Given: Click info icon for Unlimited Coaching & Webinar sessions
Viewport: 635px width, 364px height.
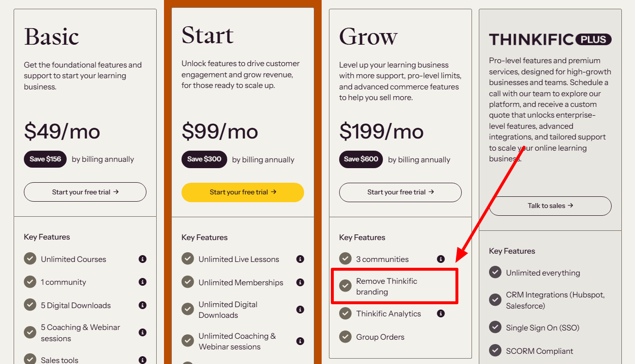Looking at the screenshot, I should click(x=300, y=341).
